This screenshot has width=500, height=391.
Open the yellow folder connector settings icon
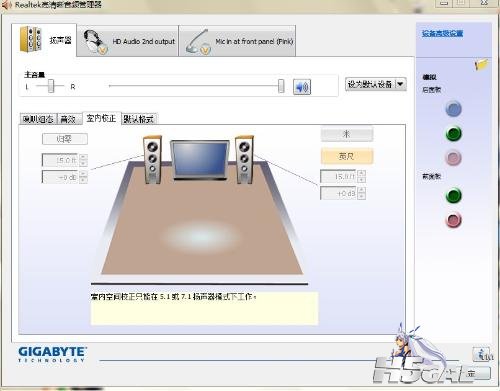481,64
